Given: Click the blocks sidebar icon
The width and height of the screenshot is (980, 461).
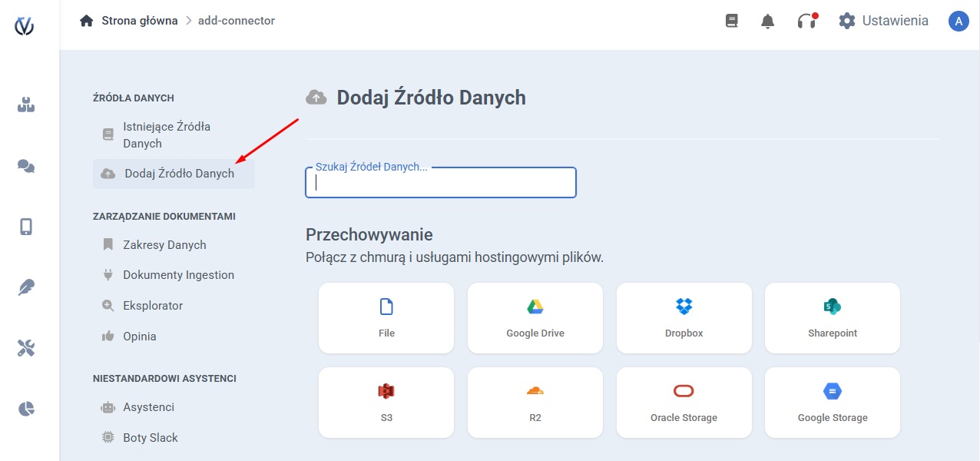Looking at the screenshot, I should [26, 105].
